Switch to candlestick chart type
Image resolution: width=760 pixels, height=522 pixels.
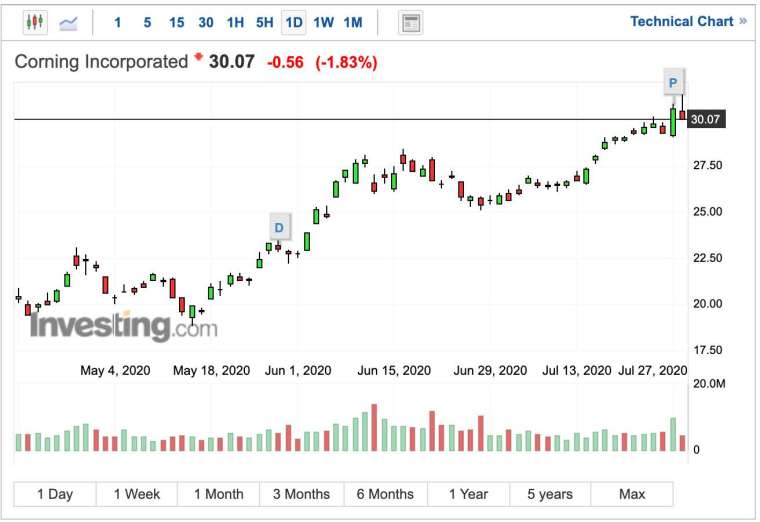[x=35, y=22]
